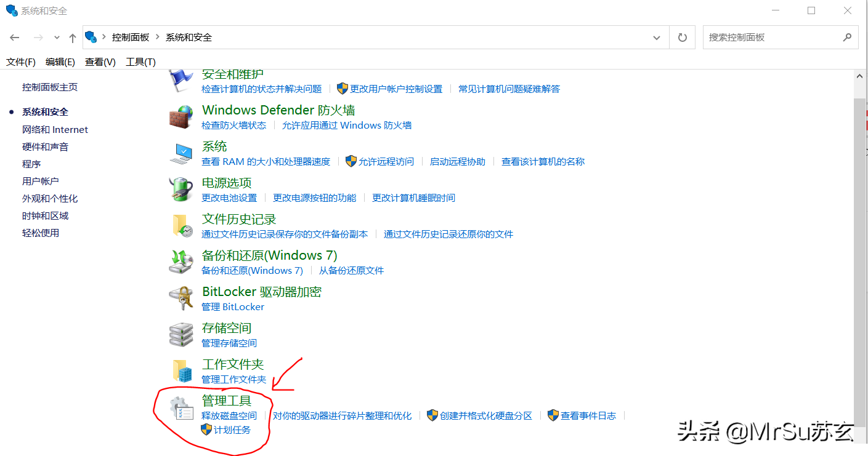Click the 管理工具 gear checklist icon
The image size is (868, 456).
(181, 408)
